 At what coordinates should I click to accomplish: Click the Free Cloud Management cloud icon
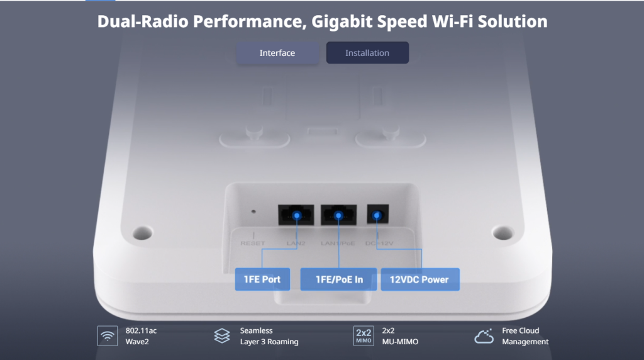click(484, 335)
